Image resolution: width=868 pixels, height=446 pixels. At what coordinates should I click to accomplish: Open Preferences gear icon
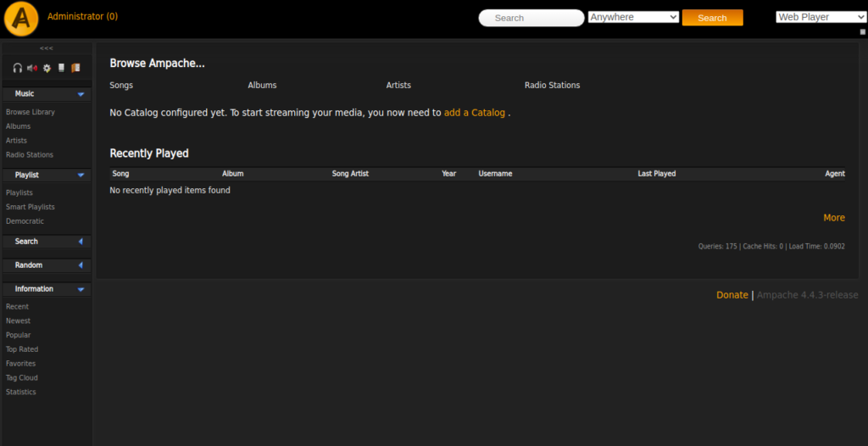coord(47,68)
